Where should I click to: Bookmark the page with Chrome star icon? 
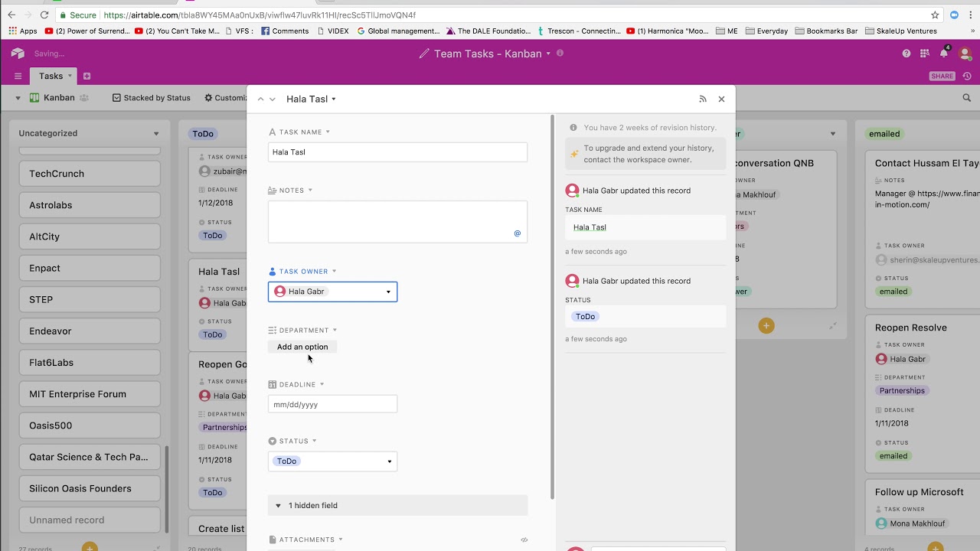click(935, 15)
